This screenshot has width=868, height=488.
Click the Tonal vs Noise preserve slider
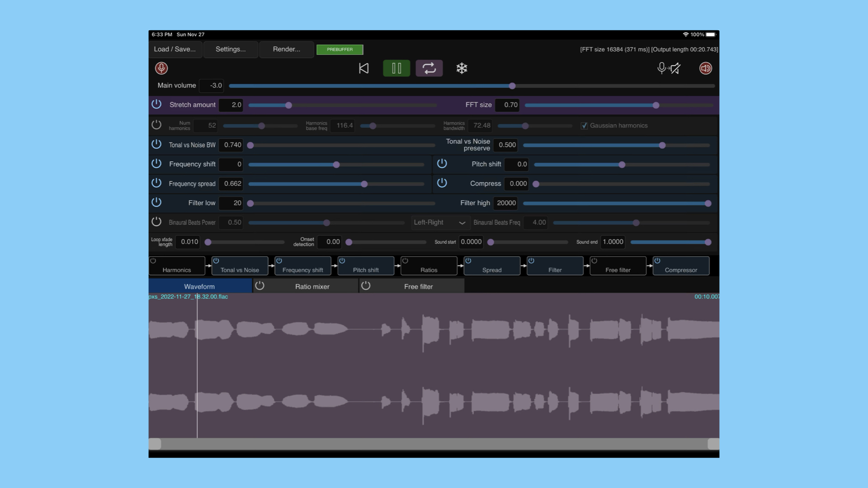(617, 145)
